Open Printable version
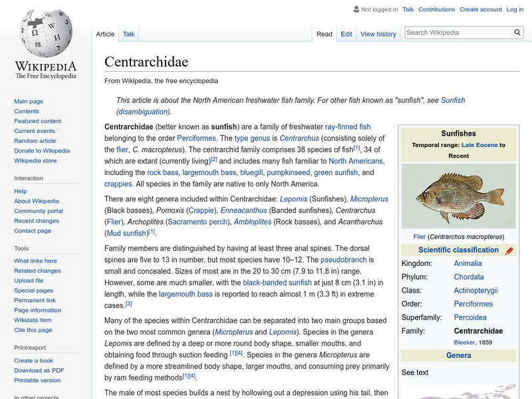The width and height of the screenshot is (532, 399). (37, 380)
